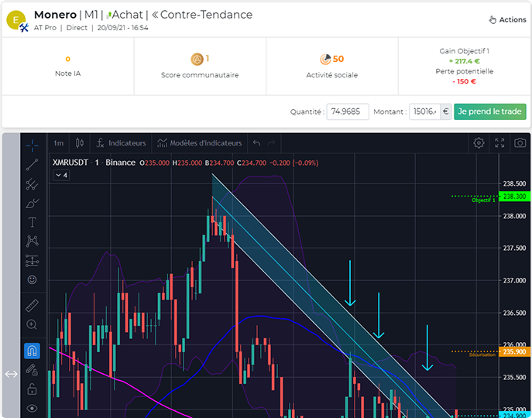The width and height of the screenshot is (532, 418).
Task: Toggle magnet mode
Action: pos(33,351)
